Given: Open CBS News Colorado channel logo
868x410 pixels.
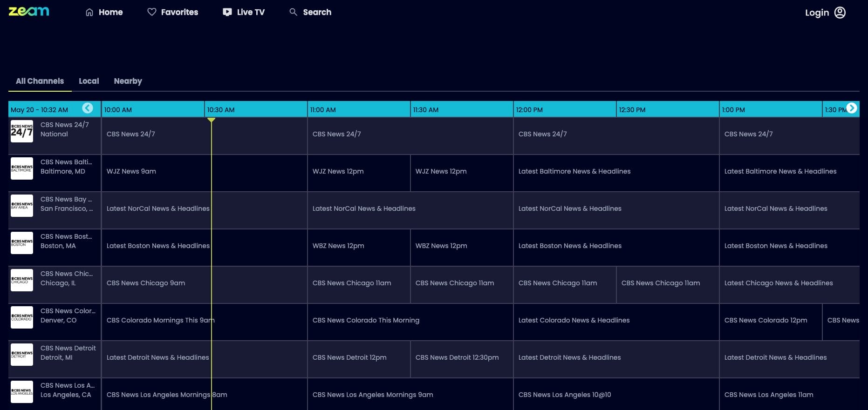Looking at the screenshot, I should [22, 317].
